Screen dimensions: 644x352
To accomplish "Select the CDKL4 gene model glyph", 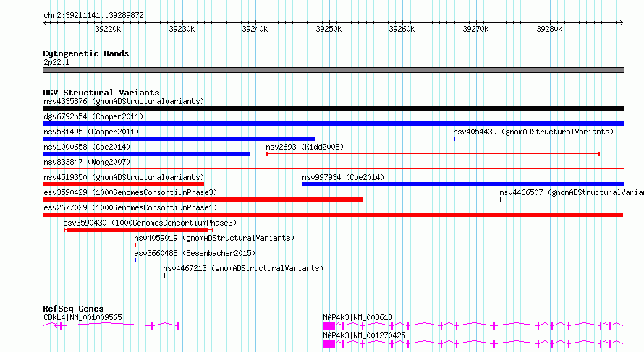I will pos(111,326).
